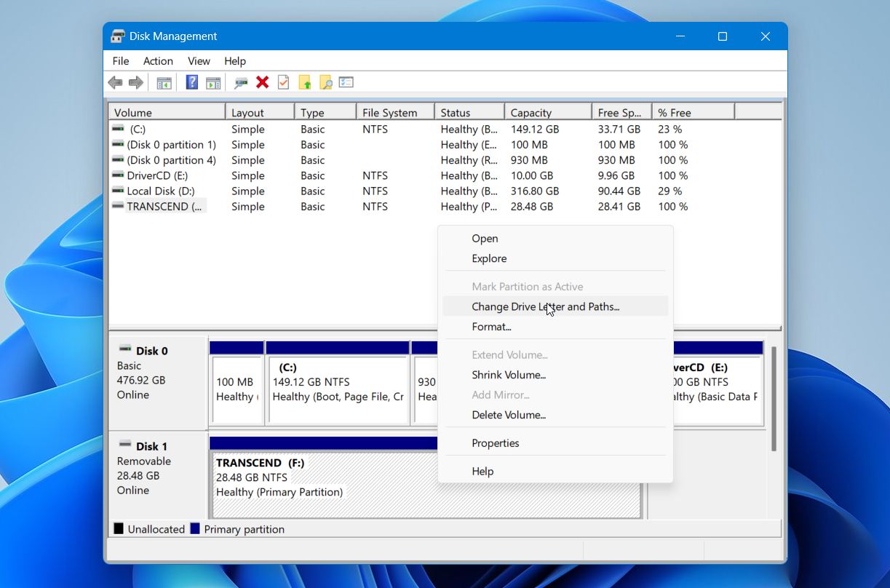Screen dimensions: 890x588
Task: Select Delete Volume... from context menu
Action: [555, 415]
